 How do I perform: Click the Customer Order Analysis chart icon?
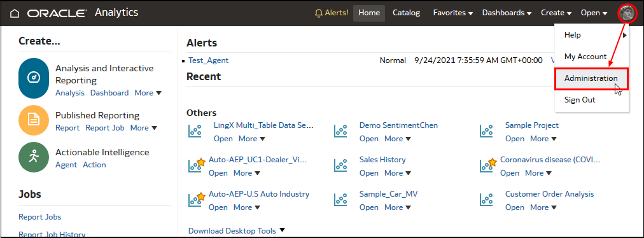point(486,200)
